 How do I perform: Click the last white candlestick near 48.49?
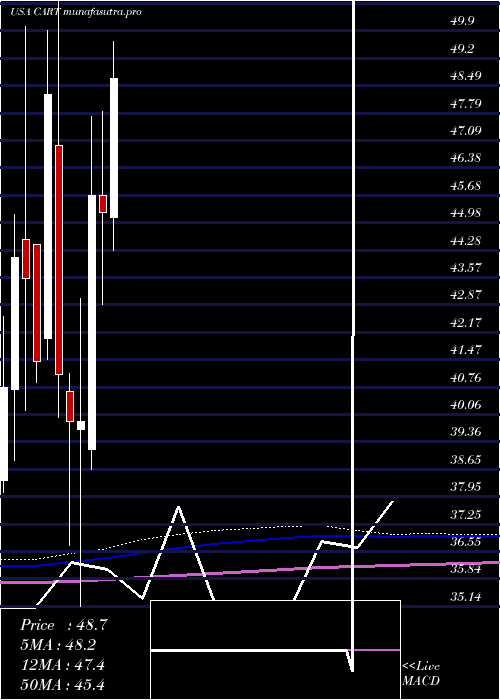click(114, 148)
